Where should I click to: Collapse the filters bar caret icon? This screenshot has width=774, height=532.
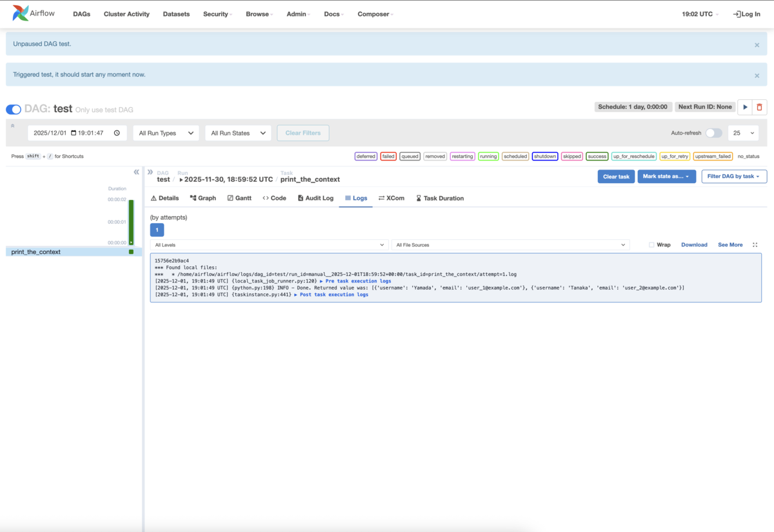12,125
